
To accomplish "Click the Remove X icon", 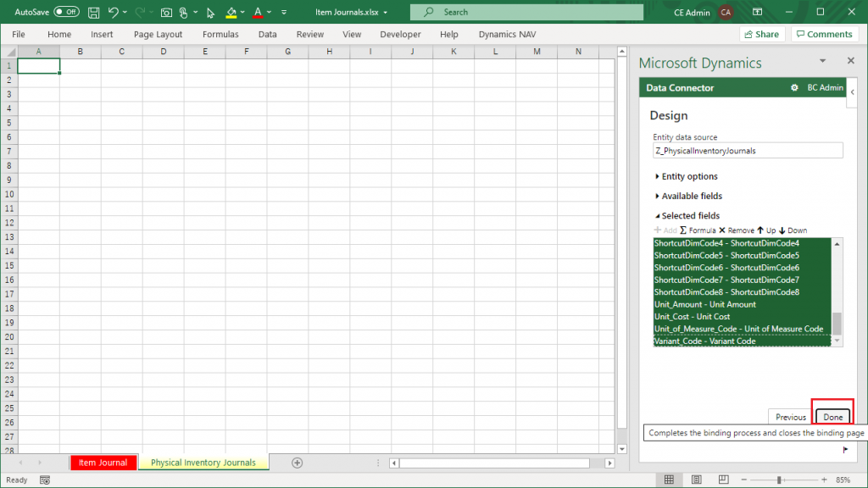I will 722,230.
